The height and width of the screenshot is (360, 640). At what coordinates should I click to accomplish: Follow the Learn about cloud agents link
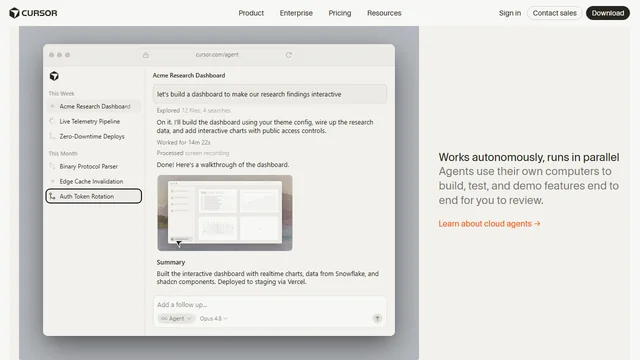489,224
